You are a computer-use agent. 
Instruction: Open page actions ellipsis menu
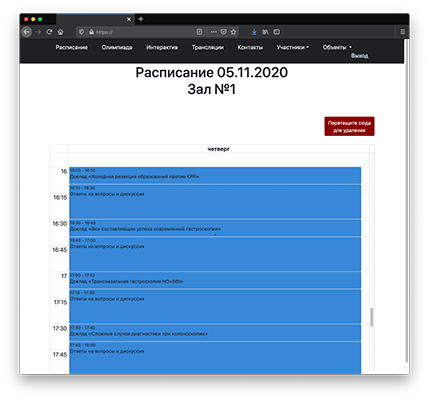click(x=214, y=32)
